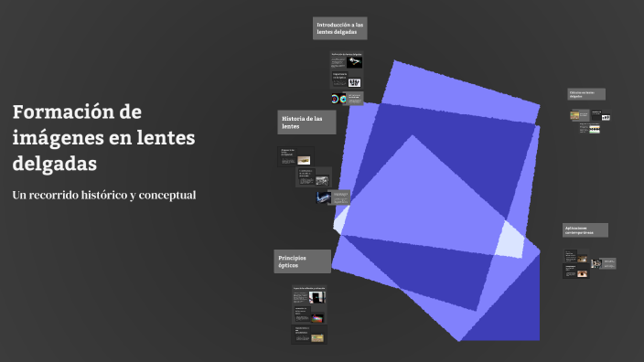Open the slide with blue telescope image

tap(333, 197)
